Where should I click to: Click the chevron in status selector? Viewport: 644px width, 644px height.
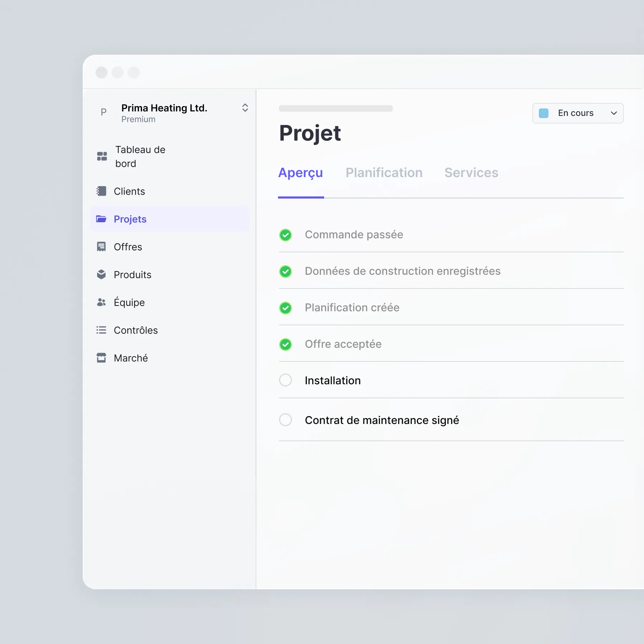614,113
